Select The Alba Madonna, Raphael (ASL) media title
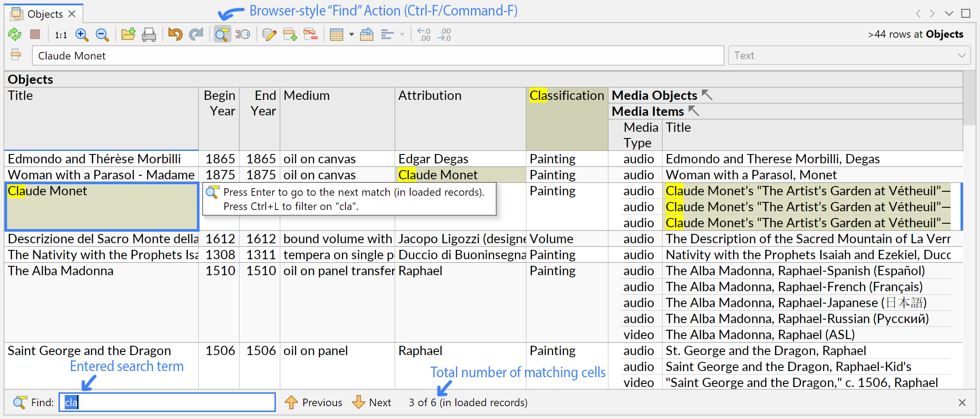 (807, 335)
